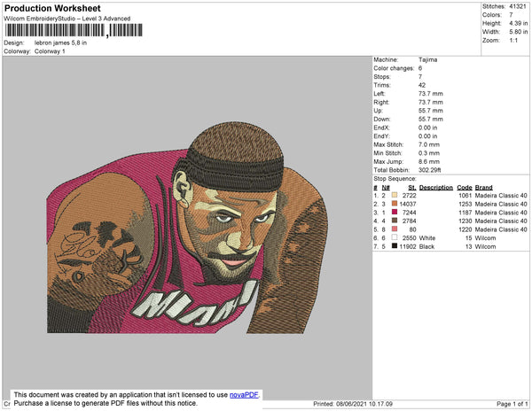Click the trims value '42'

[422, 85]
